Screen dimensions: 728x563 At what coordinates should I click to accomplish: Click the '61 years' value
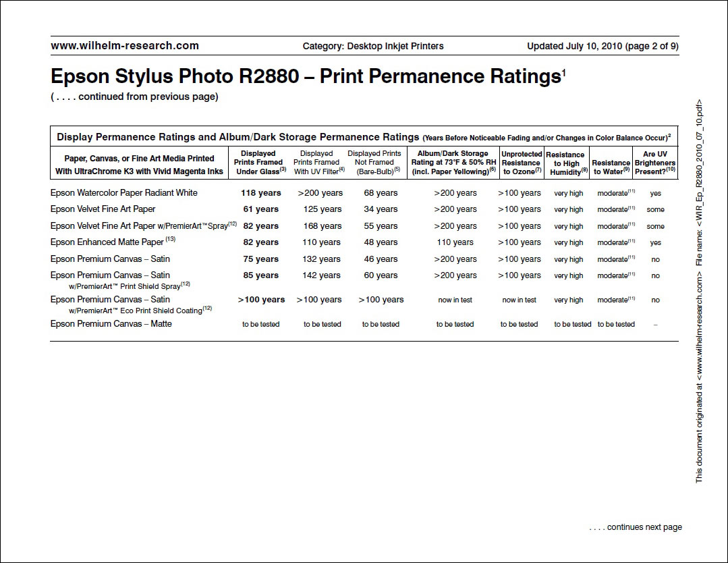point(261,209)
